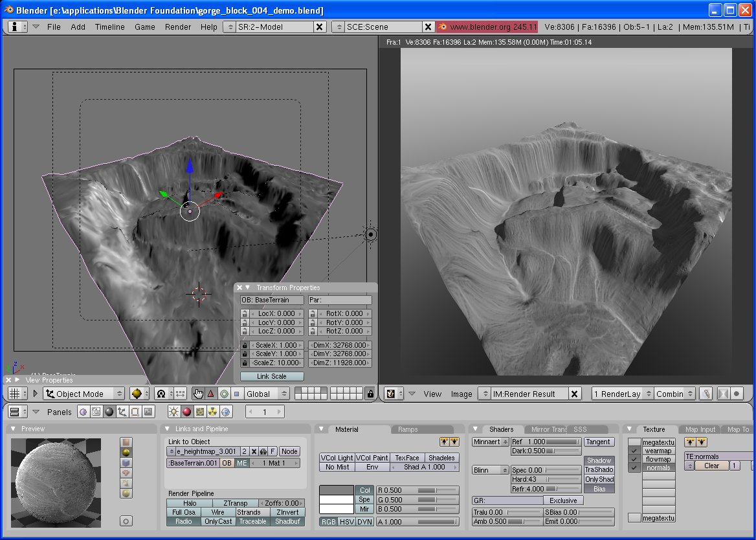Disable the flowmap texture channel checkbox
756x540 pixels.
point(634,459)
